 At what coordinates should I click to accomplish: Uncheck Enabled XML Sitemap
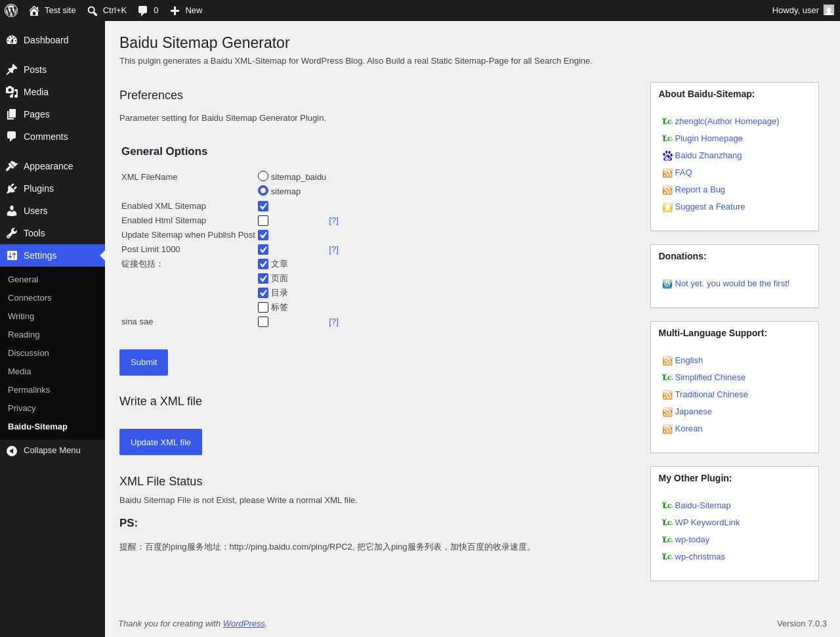[x=263, y=206]
